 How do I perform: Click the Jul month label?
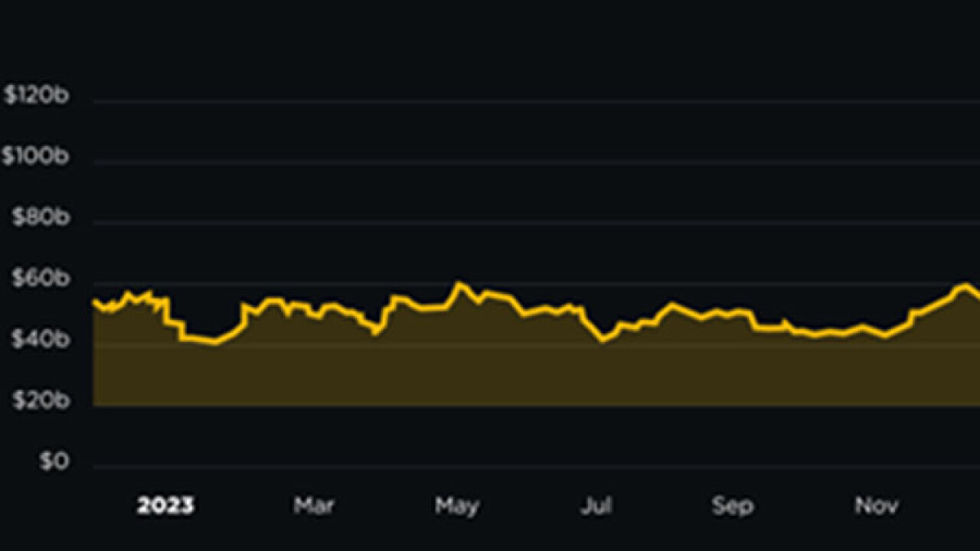(596, 506)
